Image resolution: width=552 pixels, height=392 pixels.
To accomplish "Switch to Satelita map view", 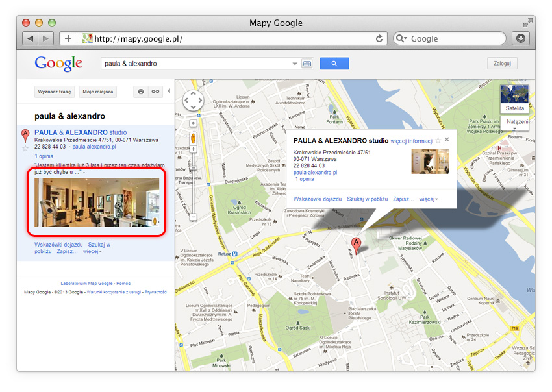I will point(514,99).
